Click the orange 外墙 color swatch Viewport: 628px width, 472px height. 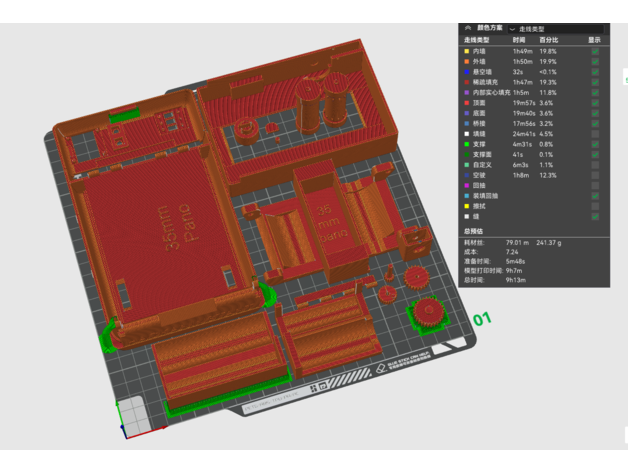coord(466,61)
